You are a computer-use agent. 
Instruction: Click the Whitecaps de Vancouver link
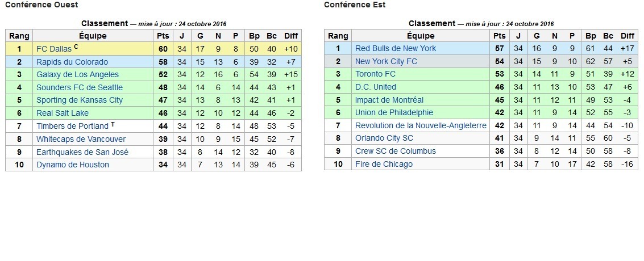[81, 139]
